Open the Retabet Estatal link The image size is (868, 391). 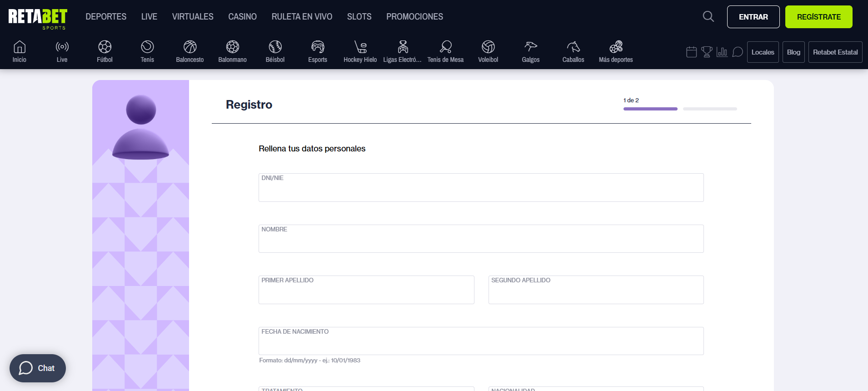(835, 52)
